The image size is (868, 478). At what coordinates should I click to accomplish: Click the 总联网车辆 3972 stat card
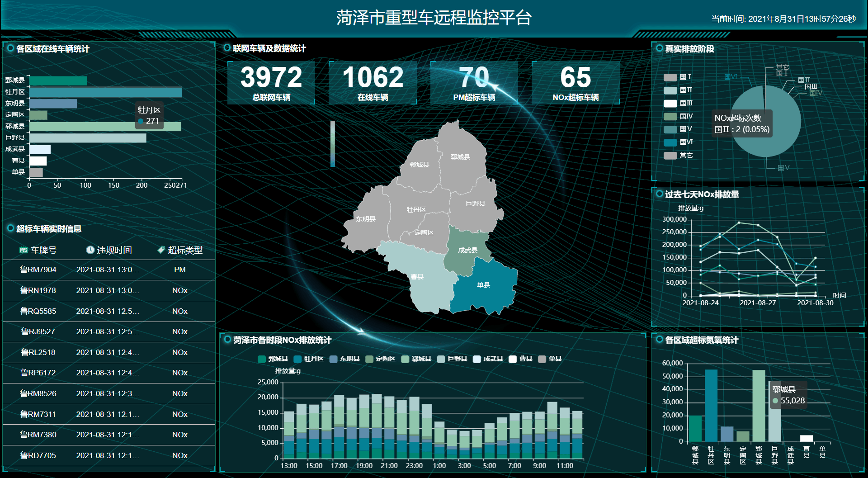click(271, 83)
